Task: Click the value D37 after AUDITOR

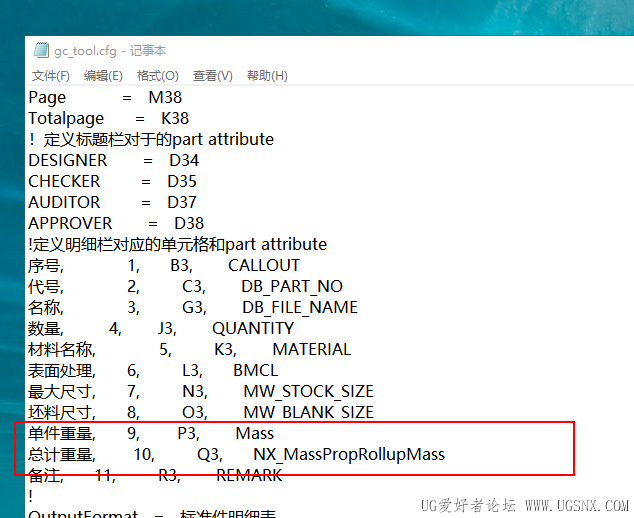Action: pos(182,203)
